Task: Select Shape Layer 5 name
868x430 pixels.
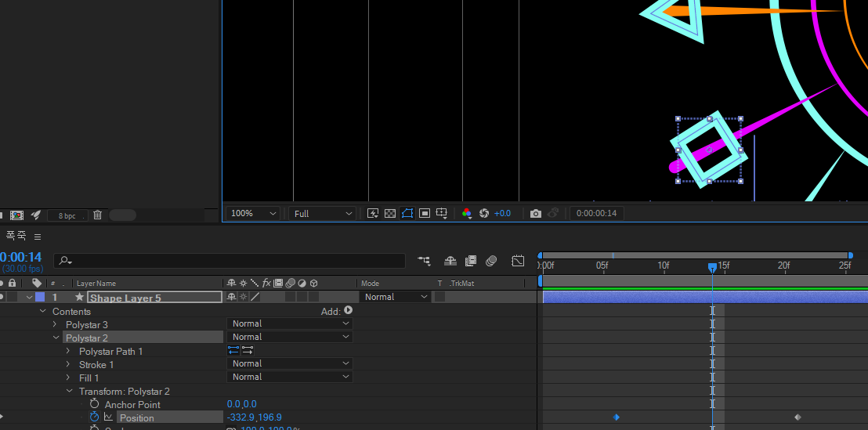Action: tap(154, 298)
